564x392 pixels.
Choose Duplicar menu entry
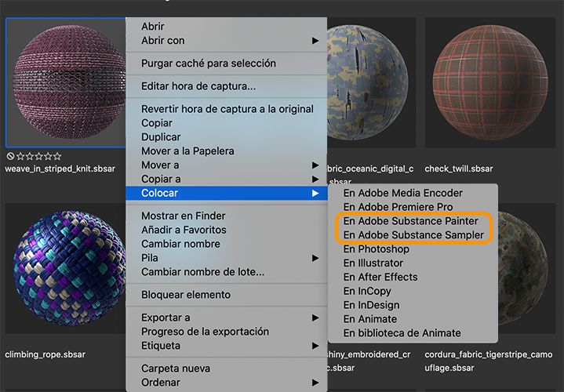coord(226,137)
